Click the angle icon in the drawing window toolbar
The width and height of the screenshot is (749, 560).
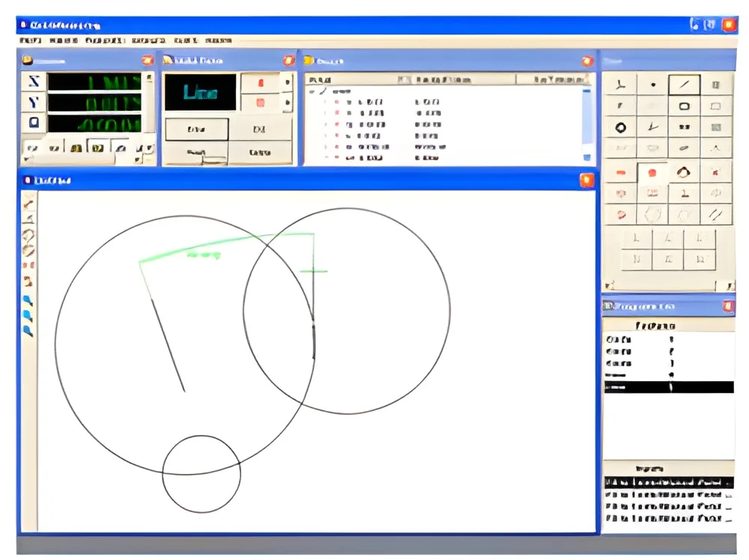click(x=28, y=219)
